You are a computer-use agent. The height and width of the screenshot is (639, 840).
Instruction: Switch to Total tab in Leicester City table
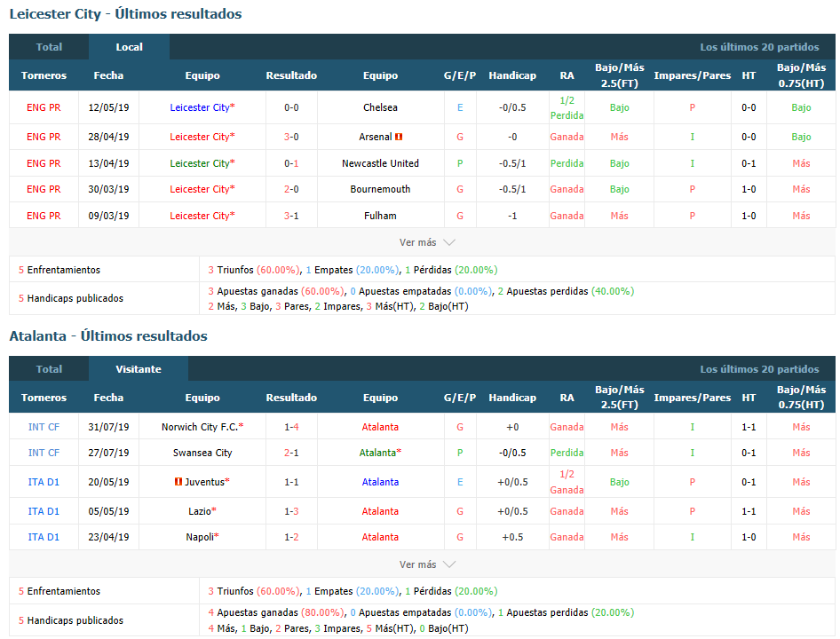pyautogui.click(x=49, y=47)
